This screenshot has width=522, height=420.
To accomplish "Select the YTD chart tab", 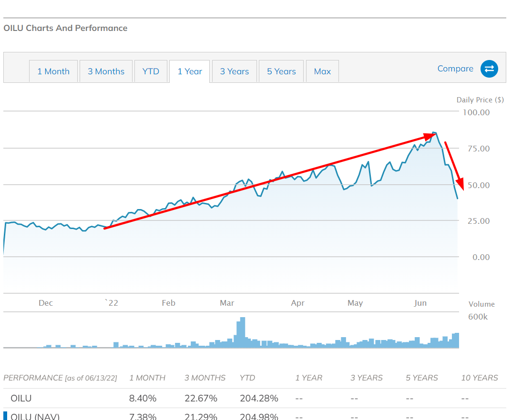I will pos(151,71).
